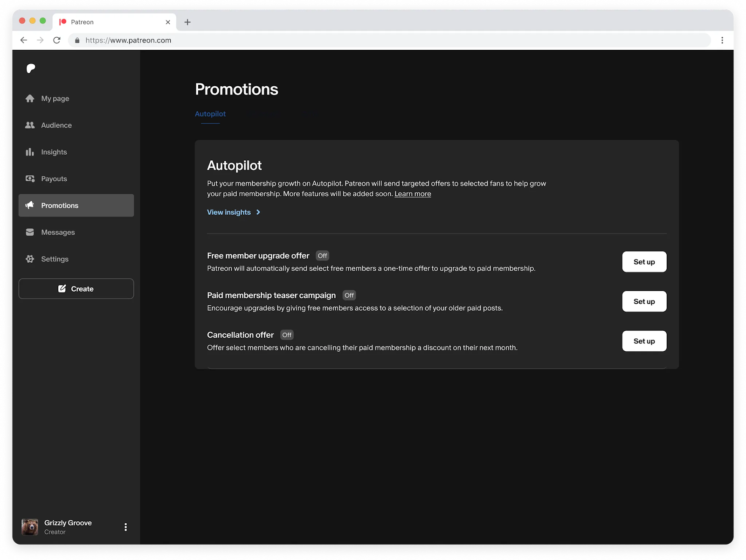Screen dimensions: 746x560
Task: Click the Settings gear icon
Action: click(x=30, y=259)
